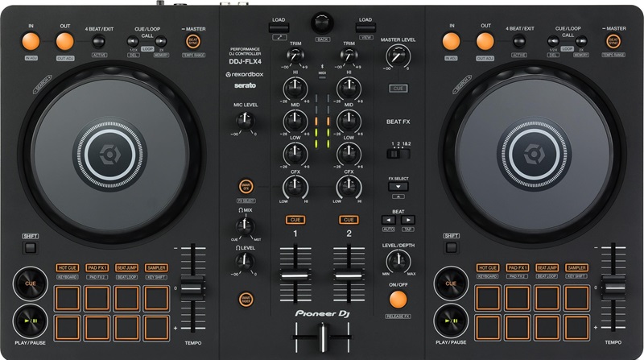
Task: Hit the left deck PLAY/PAUSE button
Action: click(31, 321)
